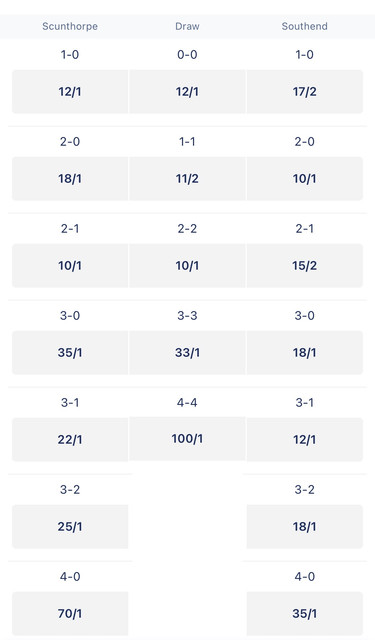Choose Scunthorpe 3-2 at 25/1
375x640 pixels.
coord(70,526)
